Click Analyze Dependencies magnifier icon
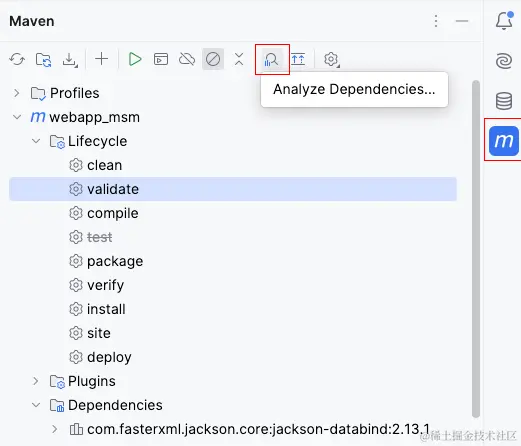 271,60
